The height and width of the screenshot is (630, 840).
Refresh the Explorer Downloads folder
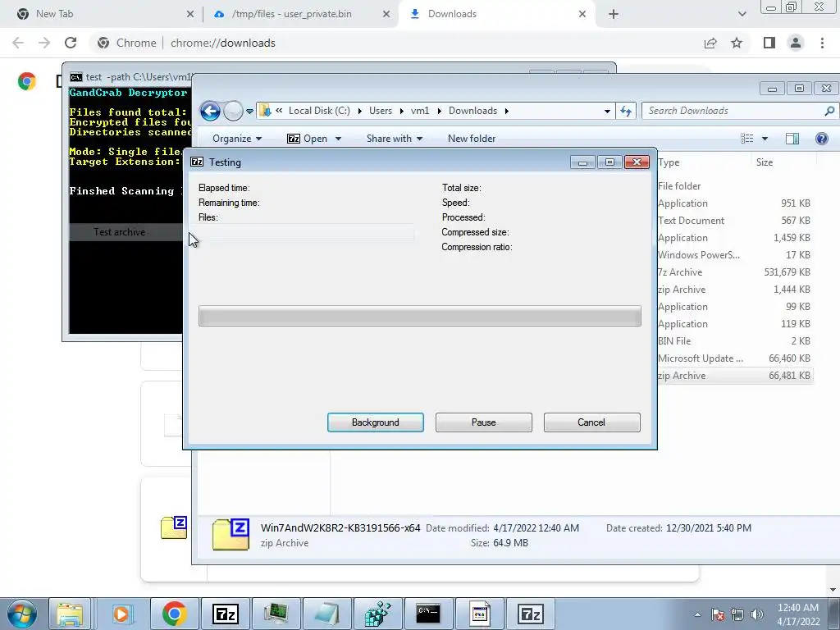(x=626, y=111)
